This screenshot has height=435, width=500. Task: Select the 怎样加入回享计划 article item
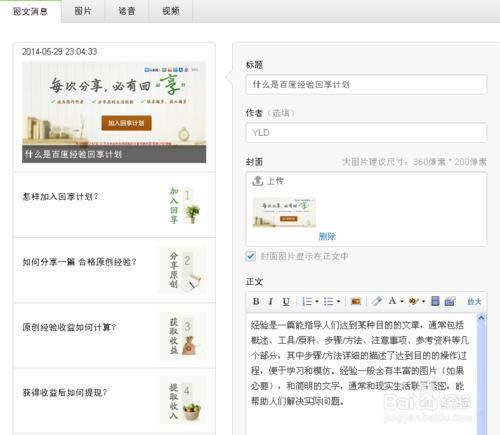click(x=114, y=205)
